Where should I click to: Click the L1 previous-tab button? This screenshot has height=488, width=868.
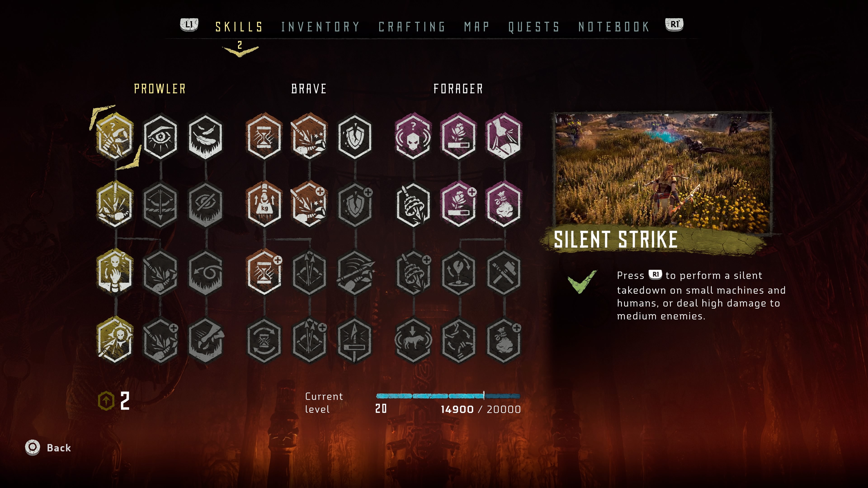pyautogui.click(x=189, y=25)
